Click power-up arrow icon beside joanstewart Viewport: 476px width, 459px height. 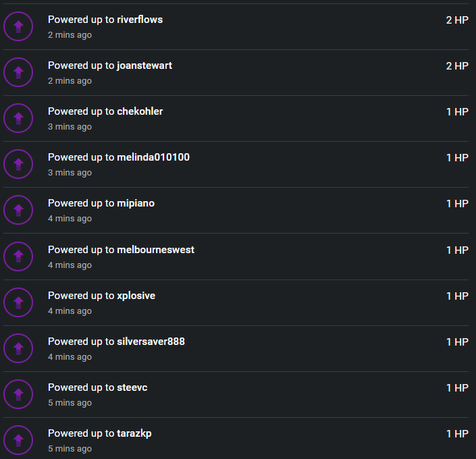coord(18,72)
